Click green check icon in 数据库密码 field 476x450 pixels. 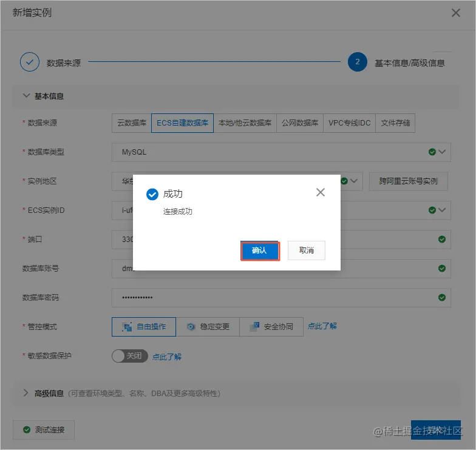pyautogui.click(x=442, y=297)
